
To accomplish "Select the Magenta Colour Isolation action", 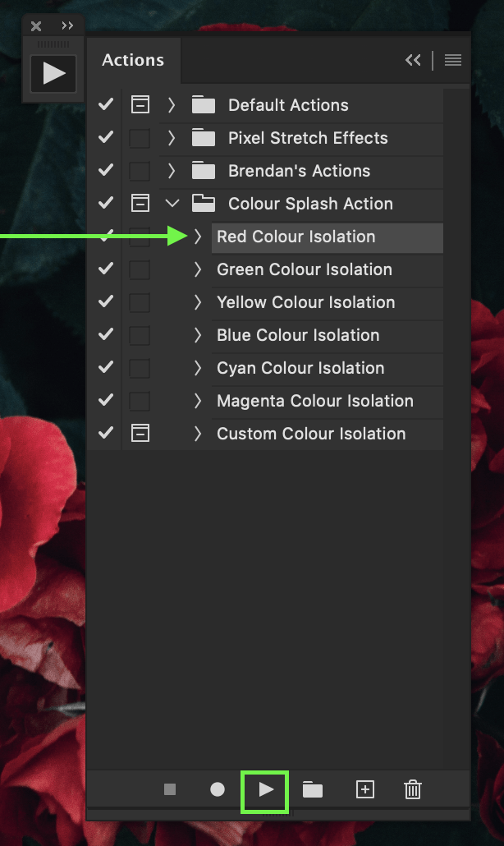I will pos(315,401).
